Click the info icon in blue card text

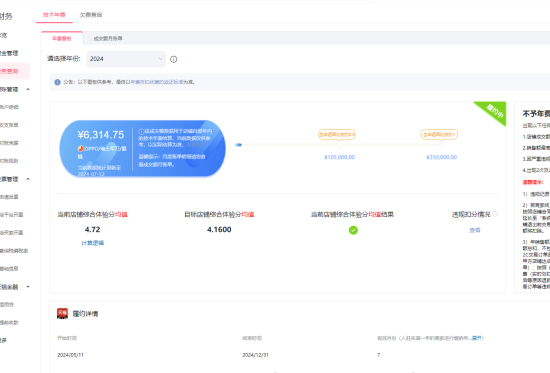pos(141,132)
